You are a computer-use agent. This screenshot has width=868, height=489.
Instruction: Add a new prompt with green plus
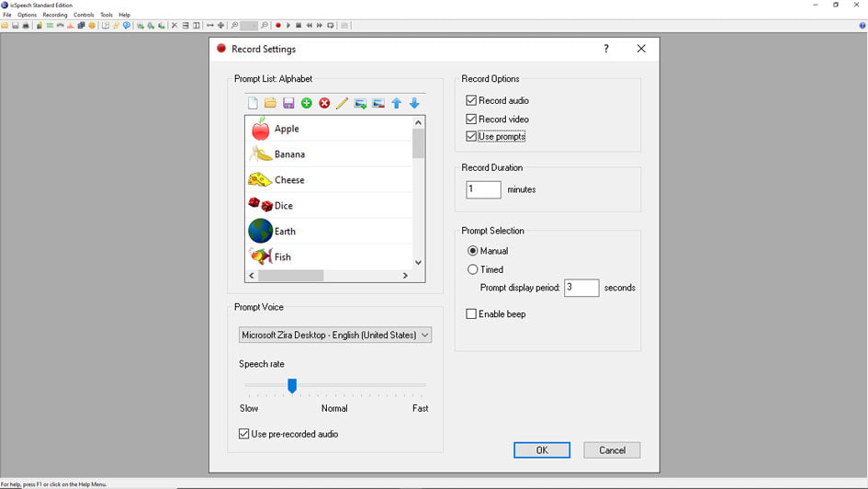tap(306, 103)
